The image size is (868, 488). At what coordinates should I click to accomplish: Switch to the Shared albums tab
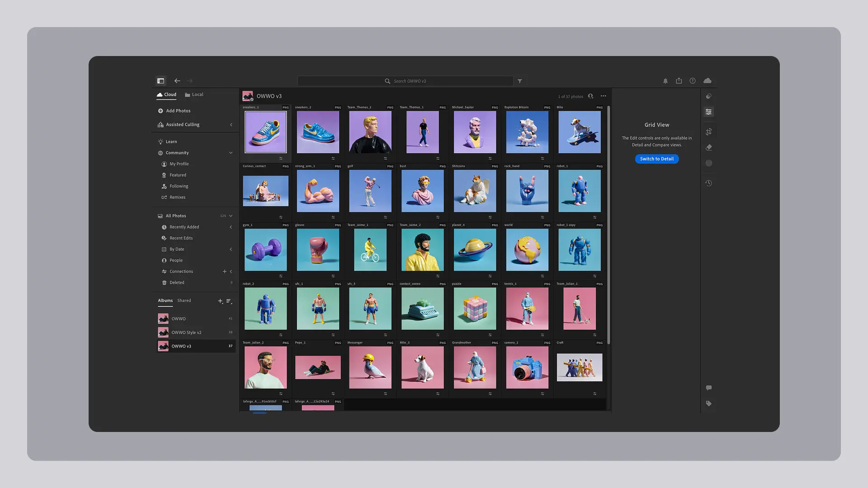184,300
